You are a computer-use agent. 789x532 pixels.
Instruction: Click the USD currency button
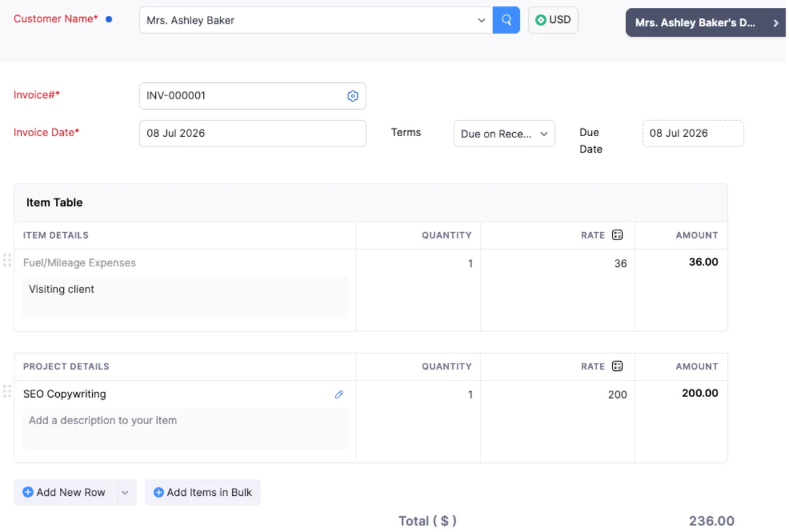[x=554, y=20]
